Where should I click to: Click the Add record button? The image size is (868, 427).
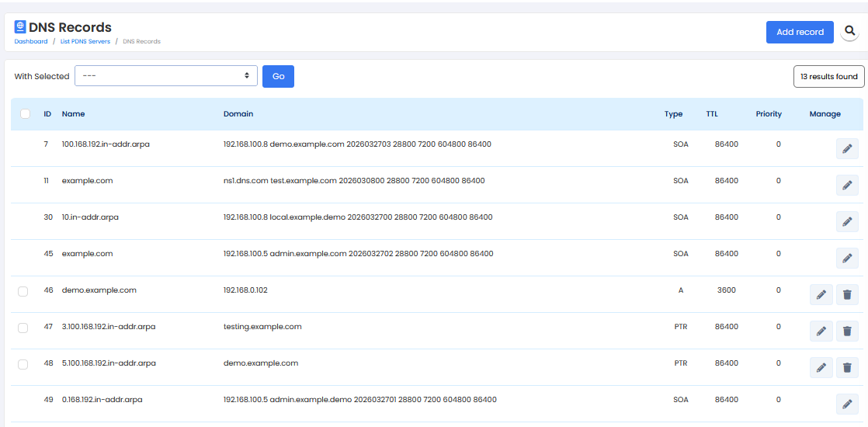pyautogui.click(x=800, y=32)
